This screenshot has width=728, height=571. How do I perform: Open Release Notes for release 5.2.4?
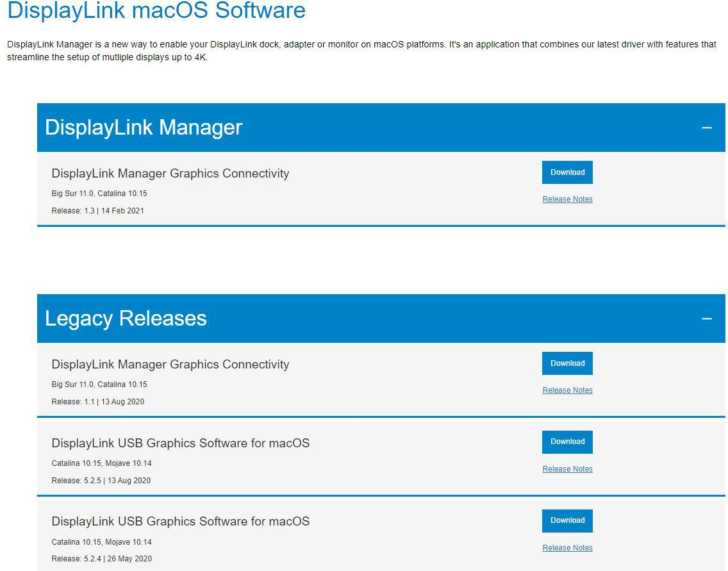[x=567, y=548]
